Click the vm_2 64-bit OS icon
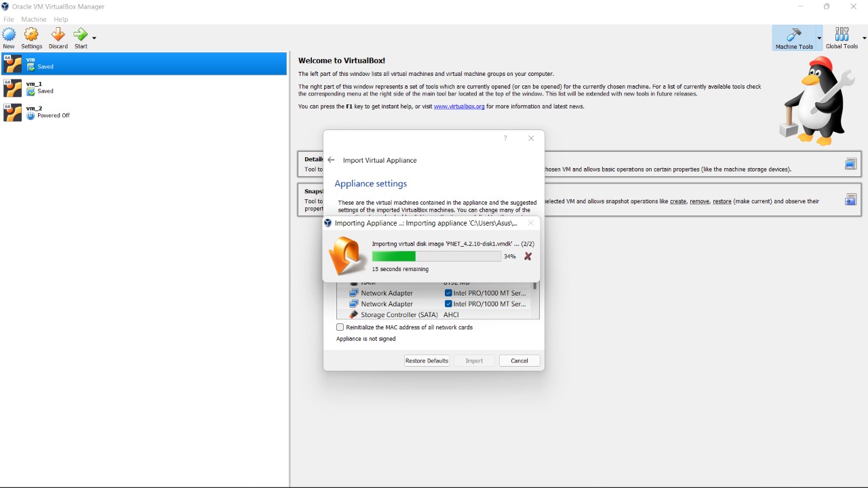The image size is (868, 488). (x=13, y=113)
